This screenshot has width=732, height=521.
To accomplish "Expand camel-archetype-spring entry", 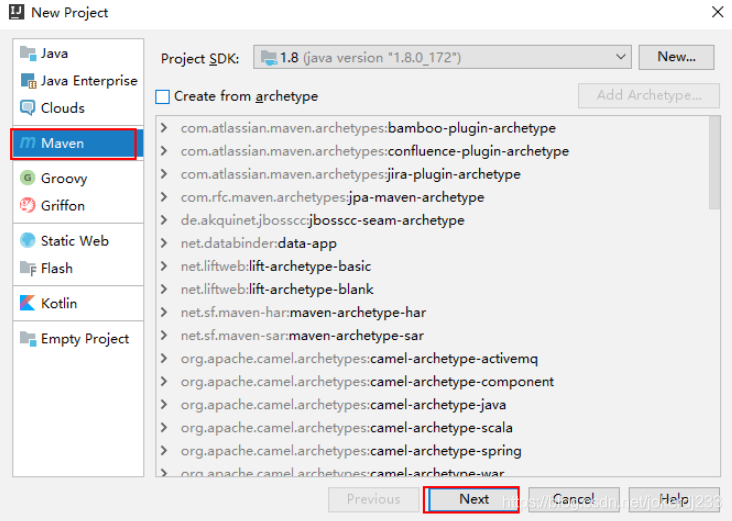I will (x=164, y=450).
